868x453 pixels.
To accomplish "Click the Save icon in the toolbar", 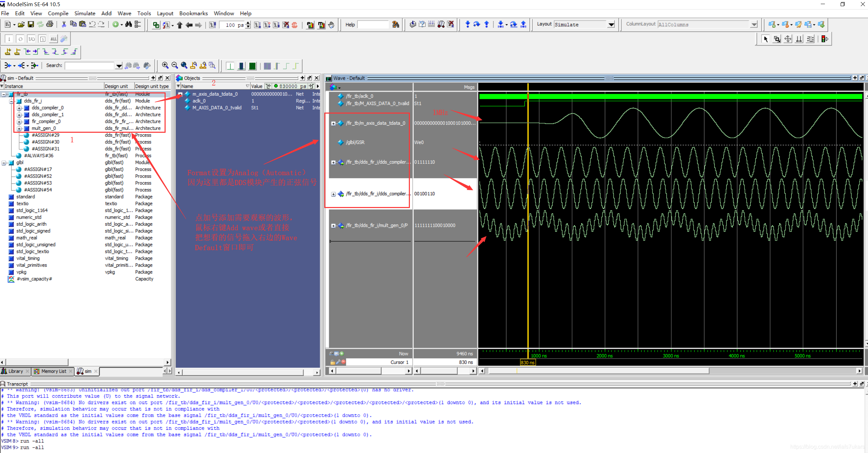I will click(31, 25).
